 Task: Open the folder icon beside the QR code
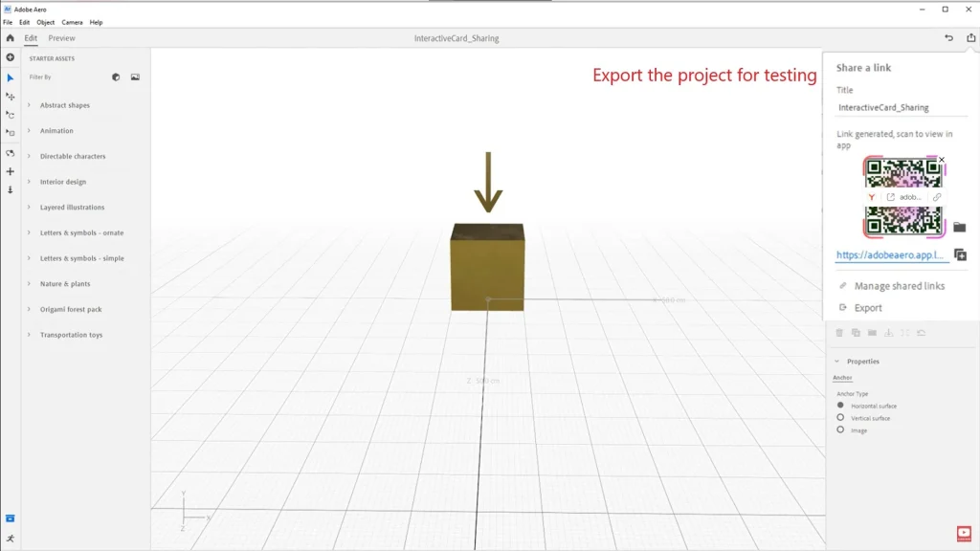coord(959,228)
